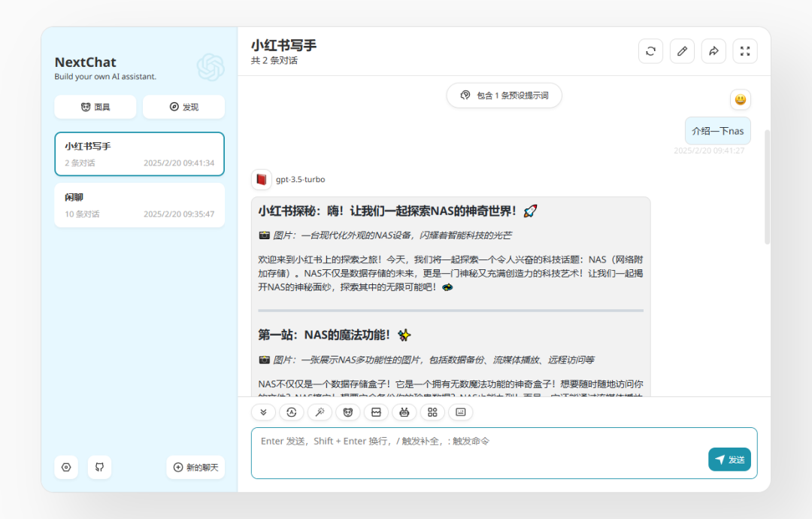Click the heading 小红书探秘：嗨！让我们一起探索NAS的神奇世界！
Viewport: 812px width, 519px height.
click(x=398, y=211)
